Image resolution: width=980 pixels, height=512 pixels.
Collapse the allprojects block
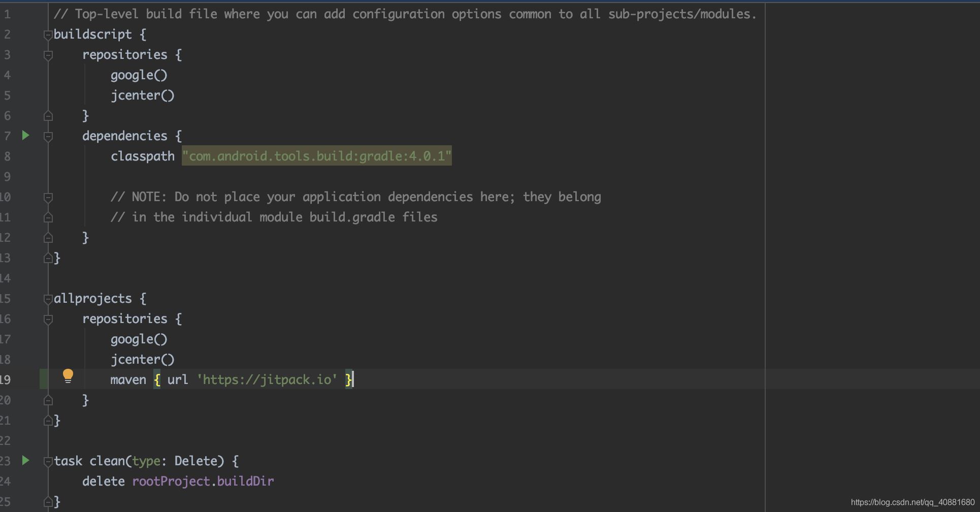(48, 299)
